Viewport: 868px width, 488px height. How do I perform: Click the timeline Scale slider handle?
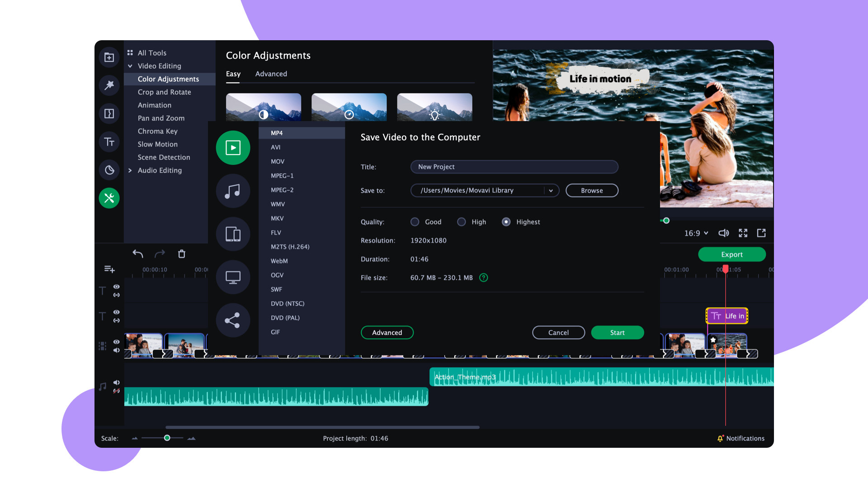tap(167, 438)
